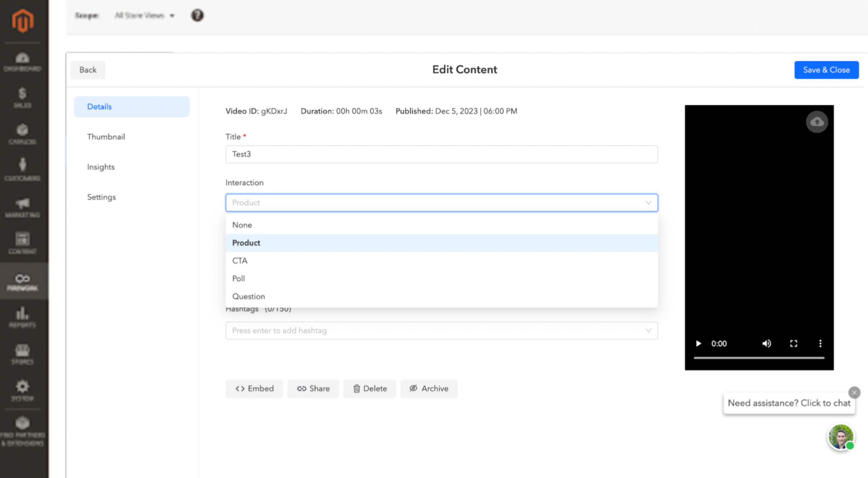Click inside the Title field showing Test3
This screenshot has height=478, width=868.
[441, 154]
